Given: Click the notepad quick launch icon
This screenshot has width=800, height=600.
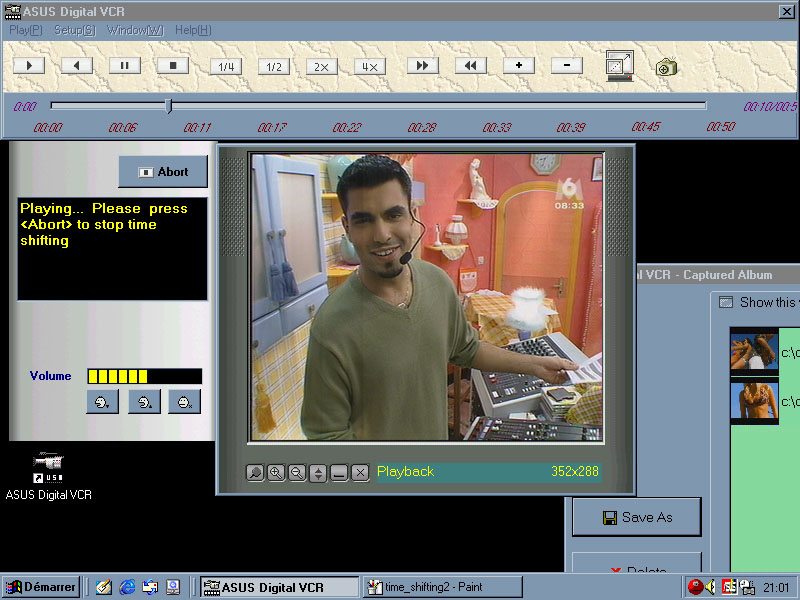Looking at the screenshot, I should 104,587.
